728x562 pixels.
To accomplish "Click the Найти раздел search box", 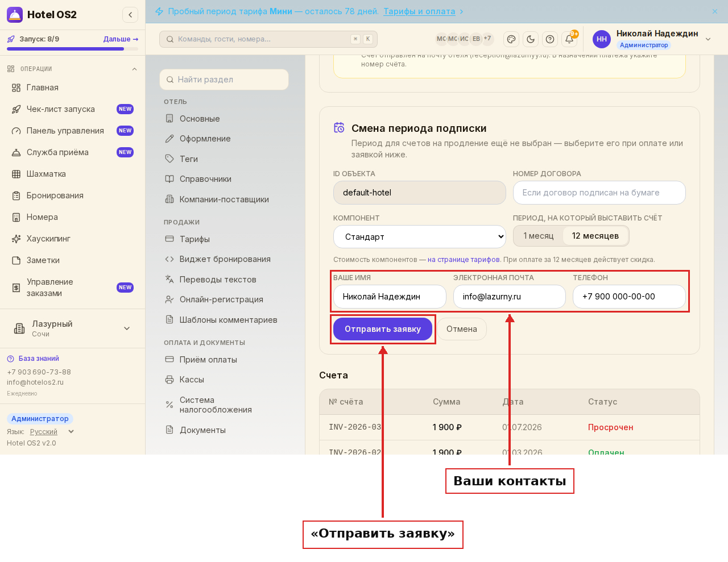I will (x=224, y=80).
